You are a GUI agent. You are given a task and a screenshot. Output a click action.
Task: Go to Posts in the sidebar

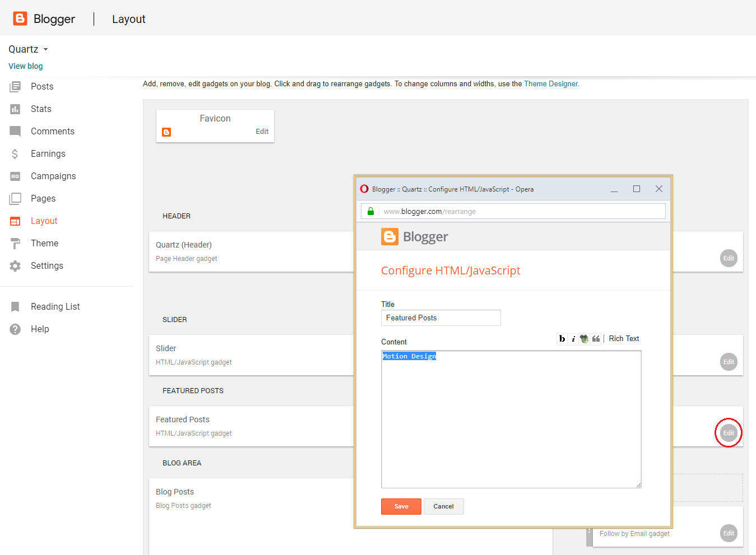point(42,86)
